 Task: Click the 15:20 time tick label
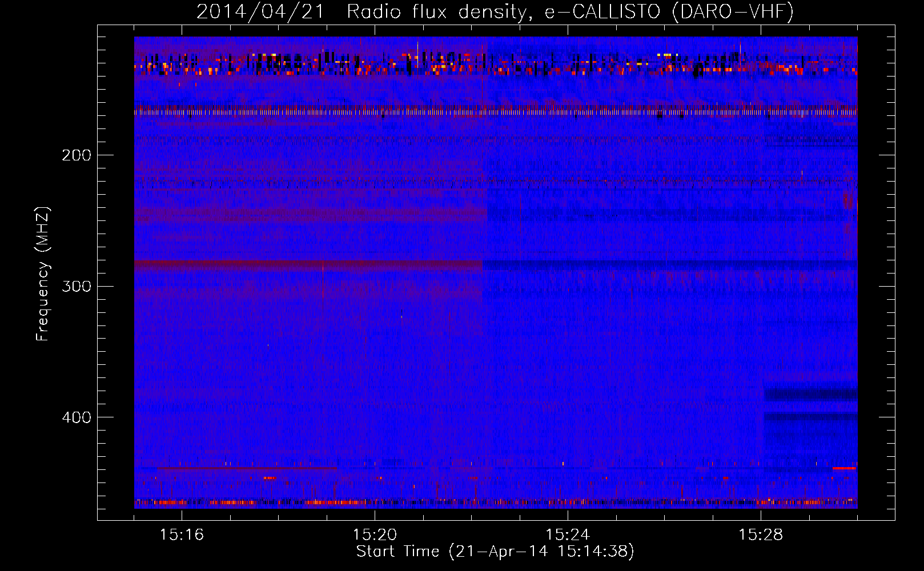point(375,535)
